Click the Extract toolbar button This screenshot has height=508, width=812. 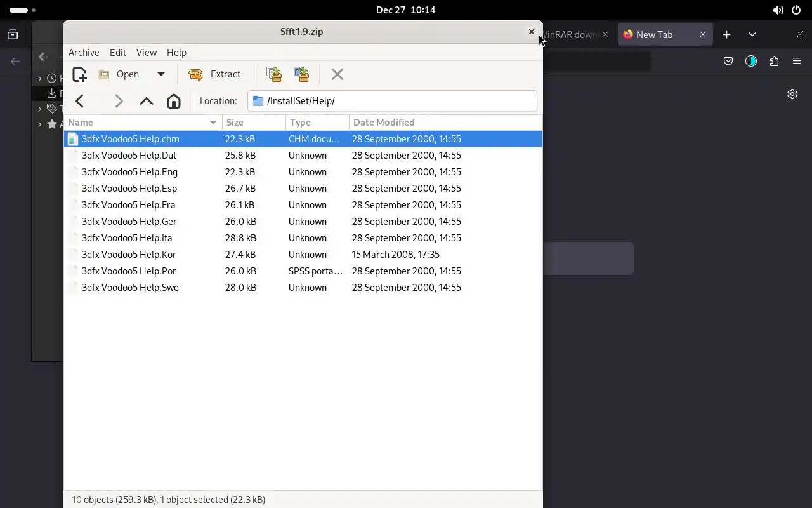coord(215,74)
